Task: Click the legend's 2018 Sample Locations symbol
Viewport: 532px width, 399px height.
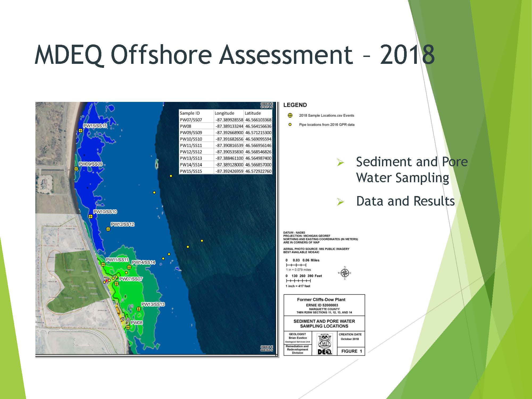Action: (290, 115)
